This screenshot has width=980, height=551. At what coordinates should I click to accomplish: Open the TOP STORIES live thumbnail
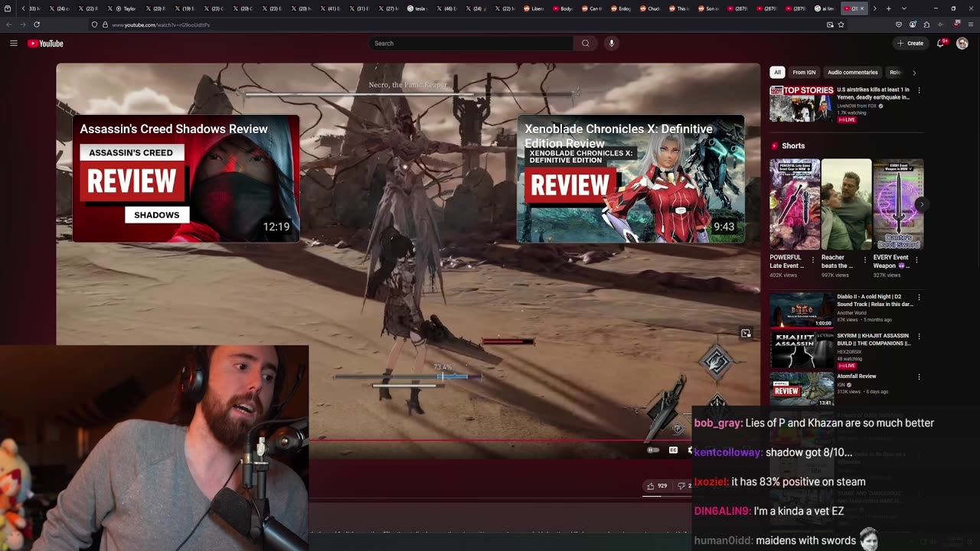[802, 103]
